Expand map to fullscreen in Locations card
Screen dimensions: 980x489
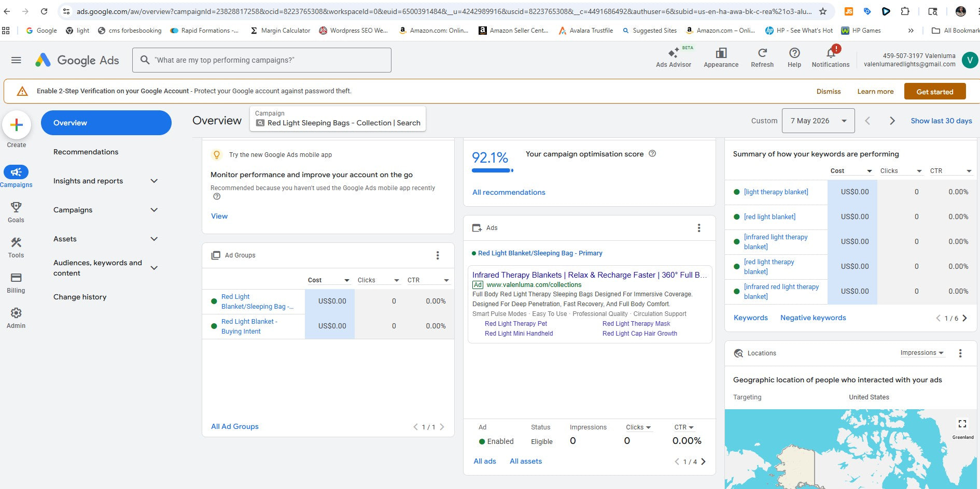(962, 424)
